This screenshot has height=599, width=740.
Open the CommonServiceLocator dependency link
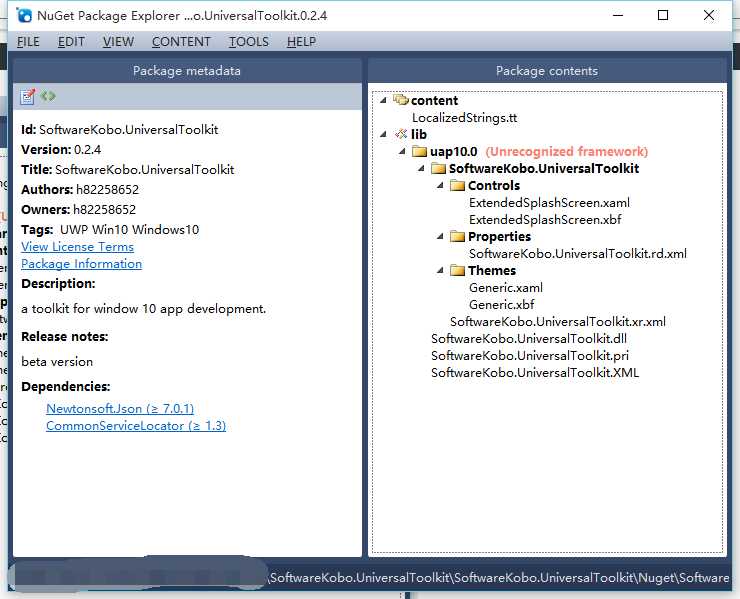(x=136, y=426)
